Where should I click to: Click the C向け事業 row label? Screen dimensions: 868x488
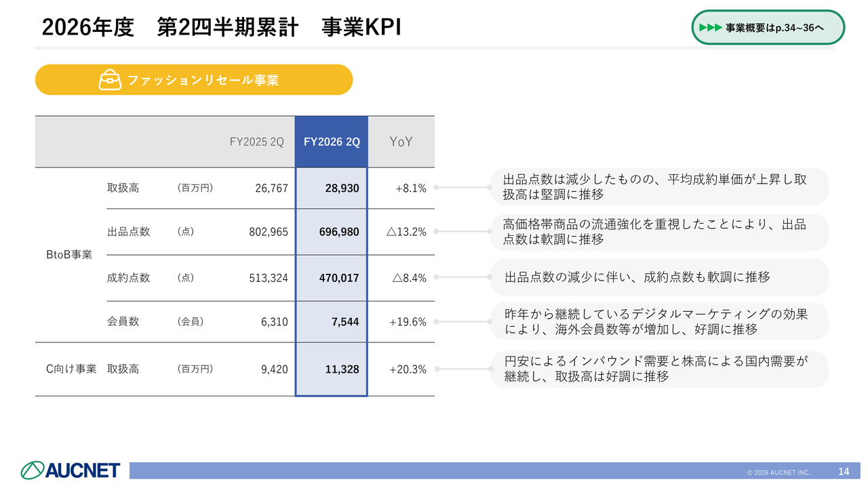click(71, 369)
